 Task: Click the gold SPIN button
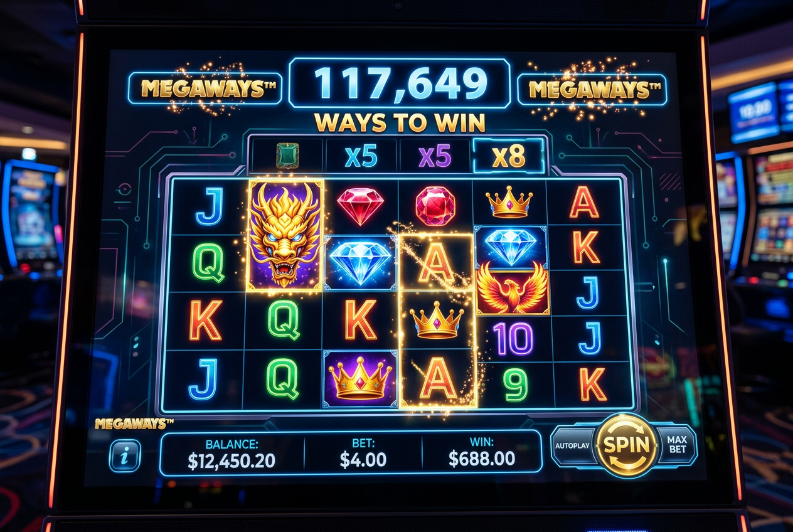[x=626, y=445]
